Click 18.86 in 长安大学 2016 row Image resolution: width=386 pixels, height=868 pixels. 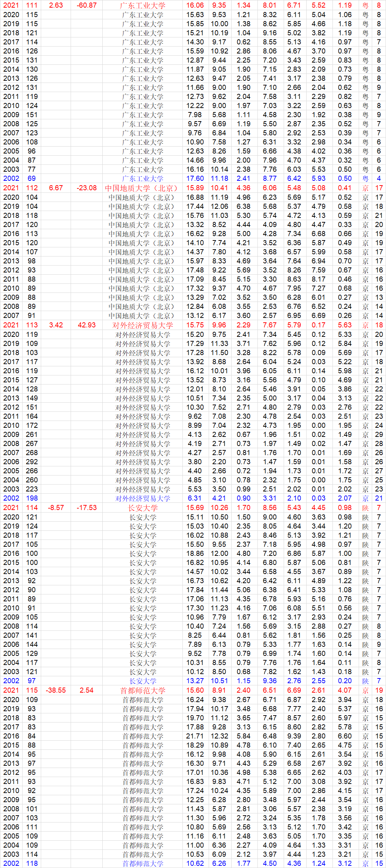pyautogui.click(x=195, y=554)
